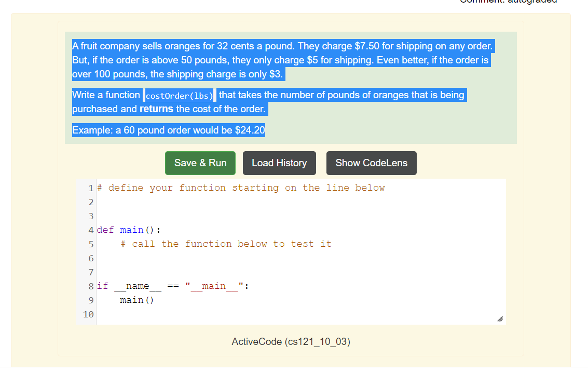The height and width of the screenshot is (373, 588).
Task: Click line number 1 in the gutter
Action: pyautogui.click(x=91, y=188)
